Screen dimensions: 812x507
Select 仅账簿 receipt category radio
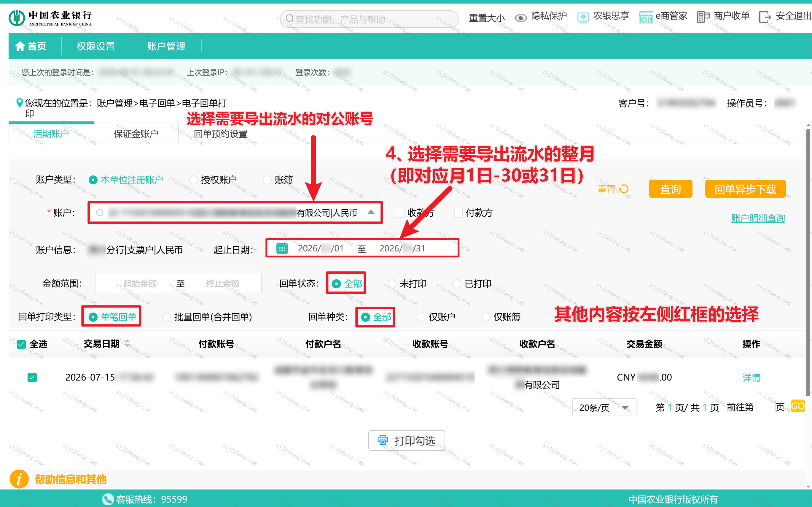[x=486, y=317]
